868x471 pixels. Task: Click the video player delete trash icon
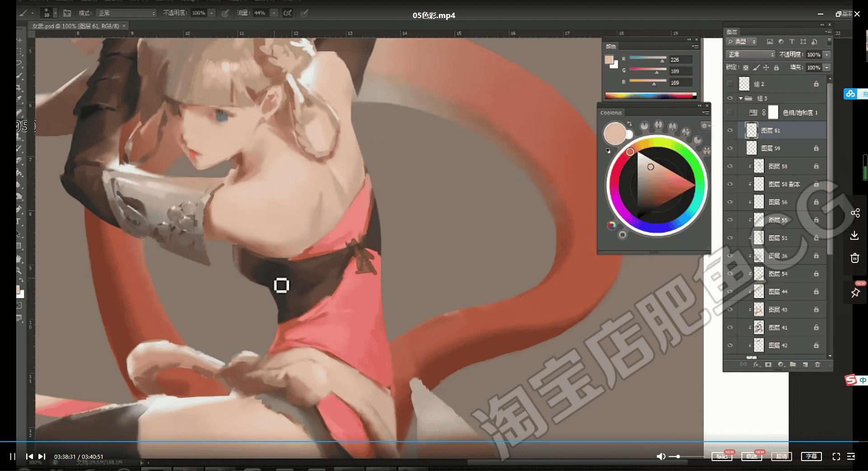(x=854, y=258)
